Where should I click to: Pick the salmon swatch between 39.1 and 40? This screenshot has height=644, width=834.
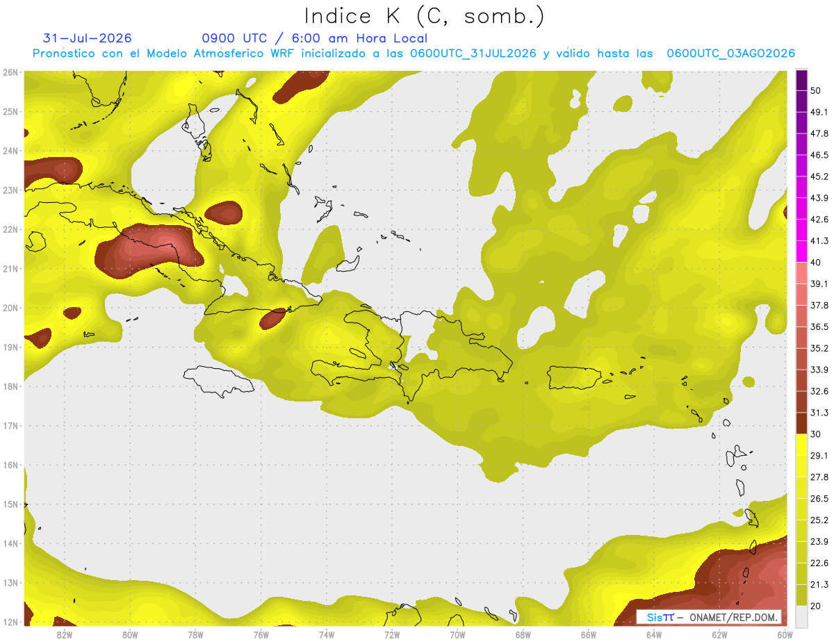[802, 273]
